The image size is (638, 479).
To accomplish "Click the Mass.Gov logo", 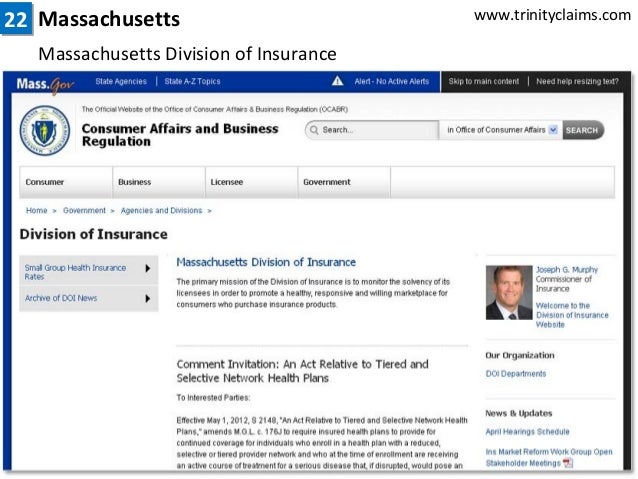I will 45,85.
